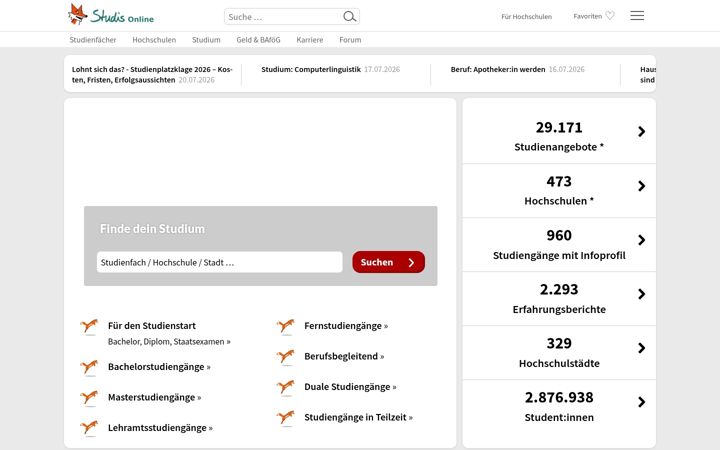This screenshot has height=450, width=720.
Task: Click chevron next to 960 Studiengänge mit Infoprofil
Action: (x=641, y=240)
